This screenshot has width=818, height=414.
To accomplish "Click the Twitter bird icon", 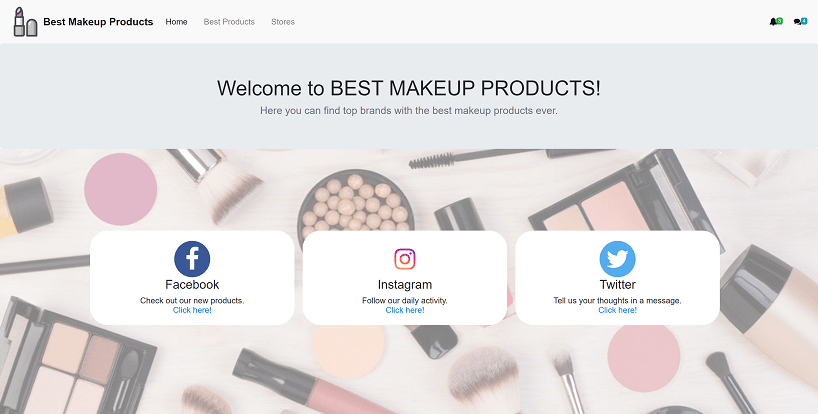I will pyautogui.click(x=618, y=259).
